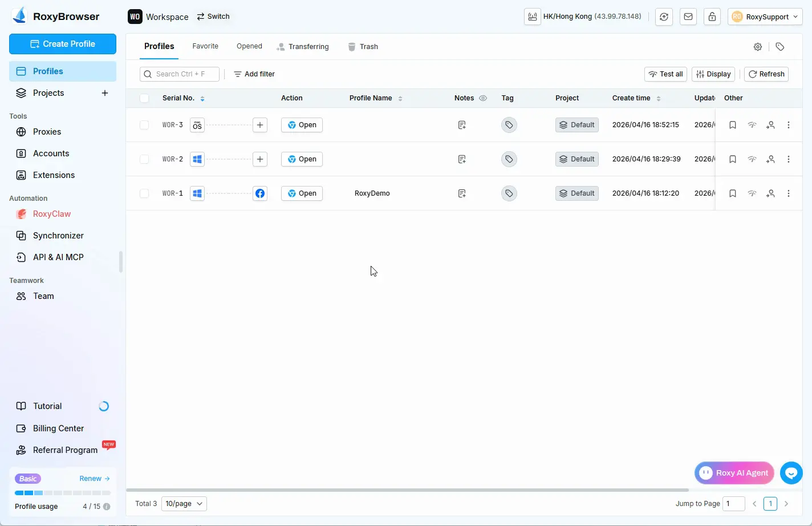Screen dimensions: 812x526
Task: Open the Billing Center page
Action: 63,428
